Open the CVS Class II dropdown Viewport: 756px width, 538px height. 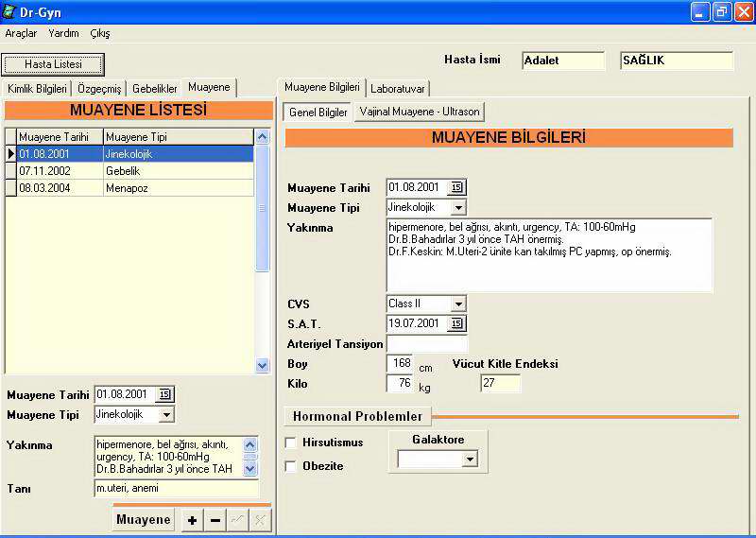457,304
